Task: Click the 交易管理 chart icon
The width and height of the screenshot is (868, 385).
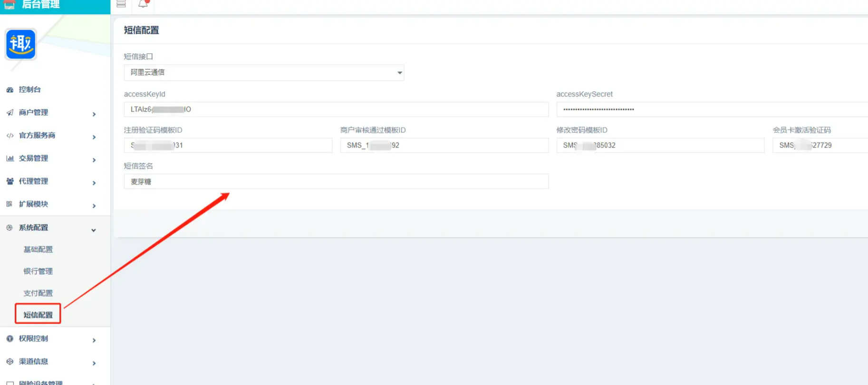Action: click(x=10, y=158)
